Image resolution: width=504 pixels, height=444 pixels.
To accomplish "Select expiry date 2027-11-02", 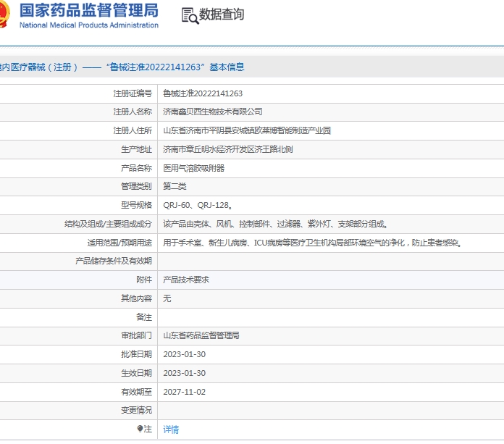I will pyautogui.click(x=185, y=392).
